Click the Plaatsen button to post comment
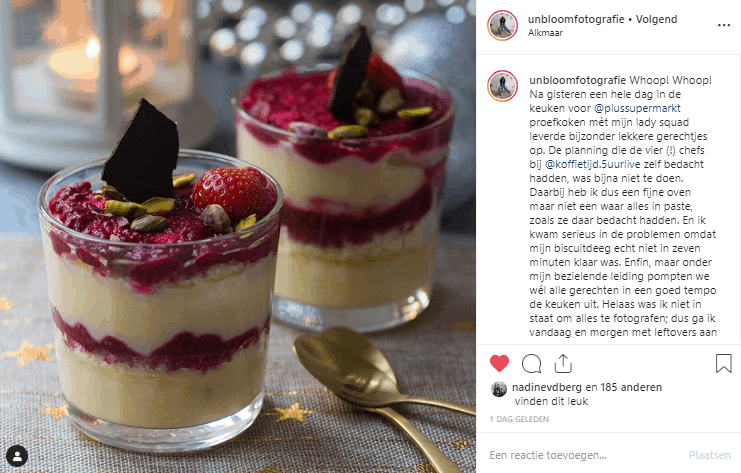The width and height of the screenshot is (741, 473). tap(709, 455)
